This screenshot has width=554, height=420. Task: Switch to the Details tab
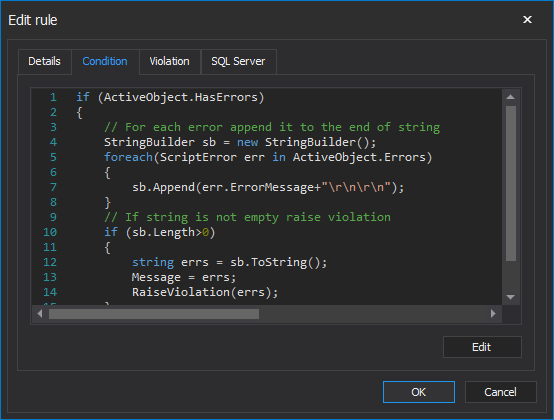(x=45, y=61)
